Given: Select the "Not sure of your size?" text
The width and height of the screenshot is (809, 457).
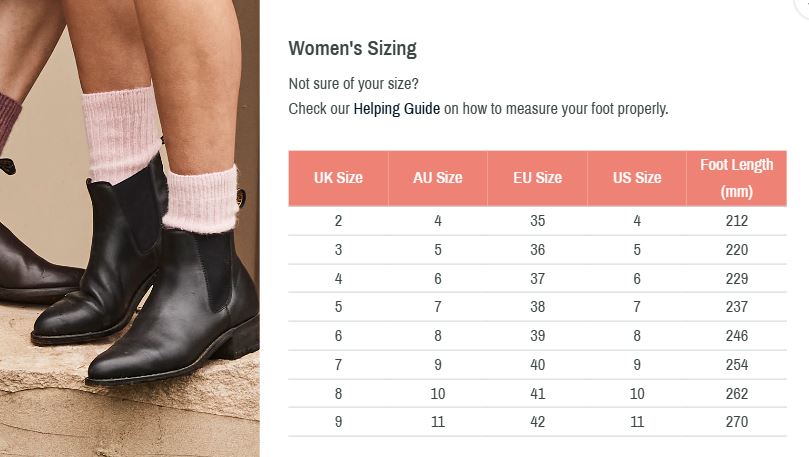Looking at the screenshot, I should click(353, 84).
